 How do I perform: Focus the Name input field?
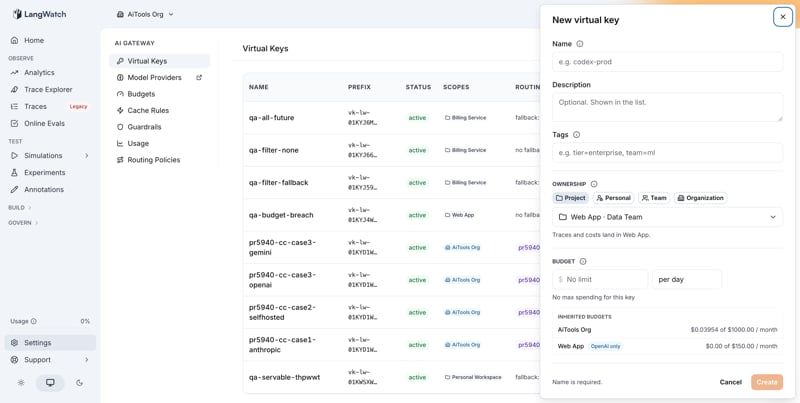(x=667, y=62)
